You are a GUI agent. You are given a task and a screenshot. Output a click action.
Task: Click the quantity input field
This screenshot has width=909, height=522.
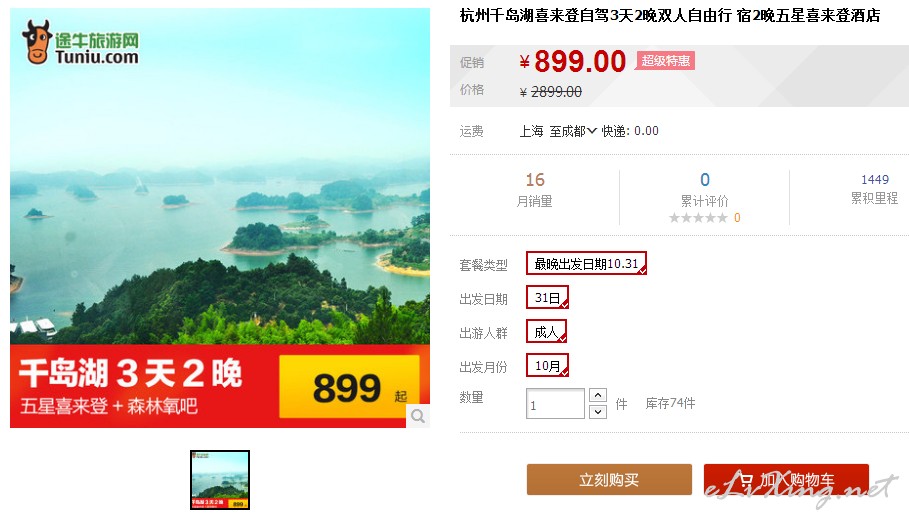(x=555, y=404)
